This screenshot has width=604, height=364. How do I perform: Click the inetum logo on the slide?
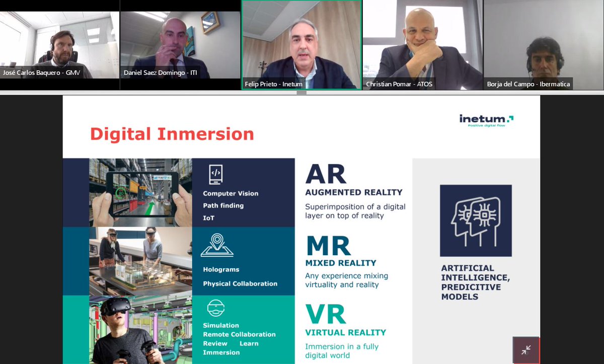(x=486, y=120)
